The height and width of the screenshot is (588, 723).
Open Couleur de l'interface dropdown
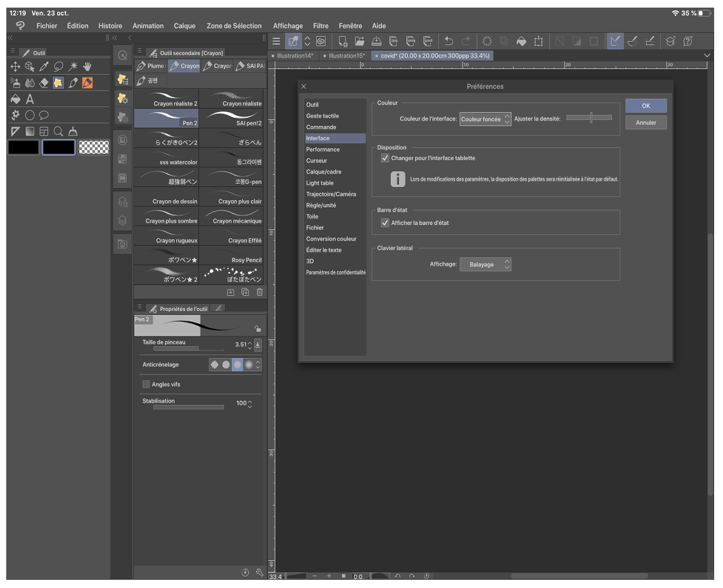(485, 119)
